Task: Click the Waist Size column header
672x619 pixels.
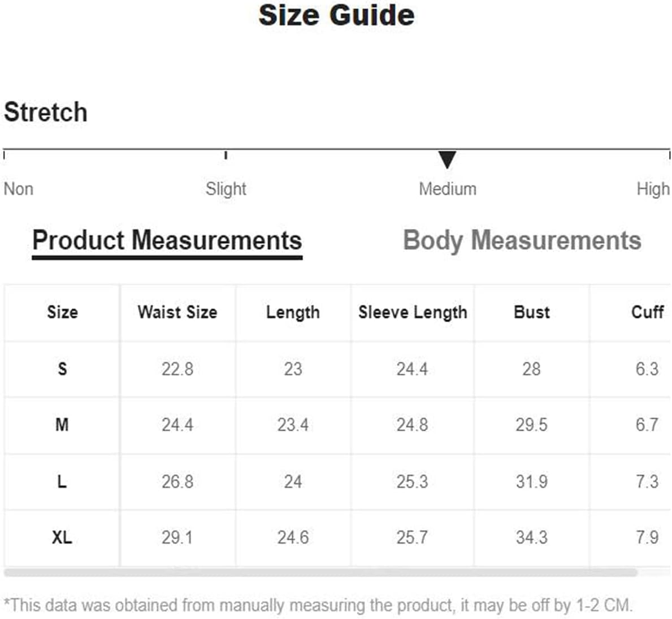Action: (x=177, y=312)
